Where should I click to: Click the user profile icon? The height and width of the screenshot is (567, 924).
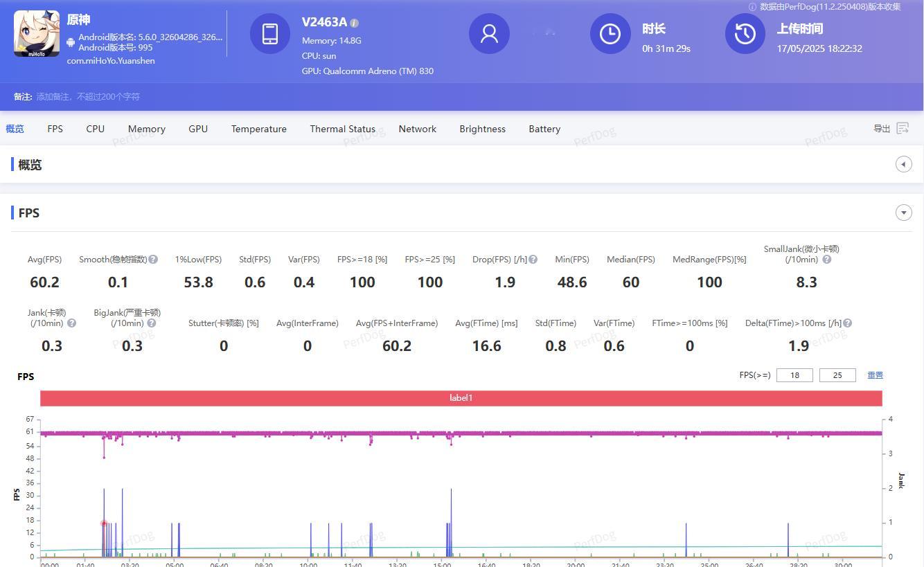489,33
